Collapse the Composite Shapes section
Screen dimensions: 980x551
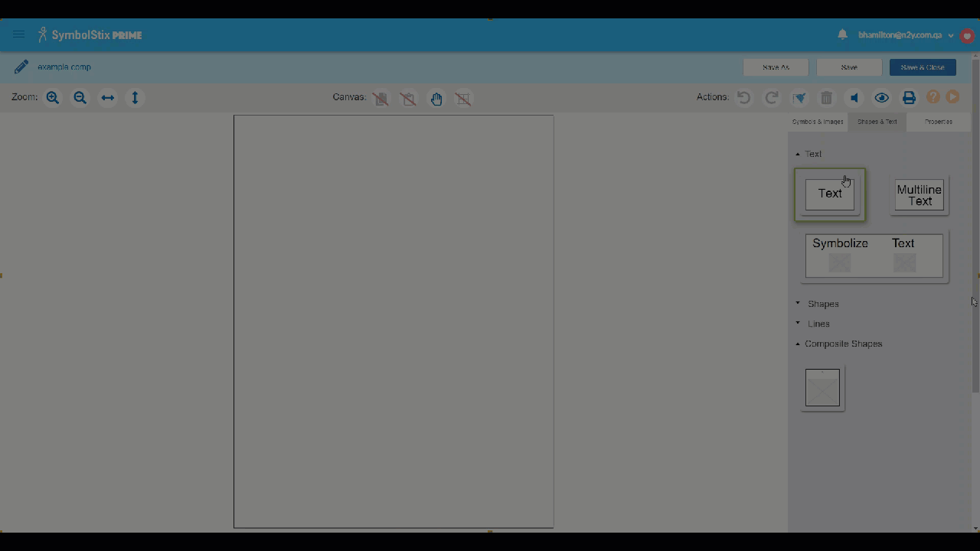point(839,344)
